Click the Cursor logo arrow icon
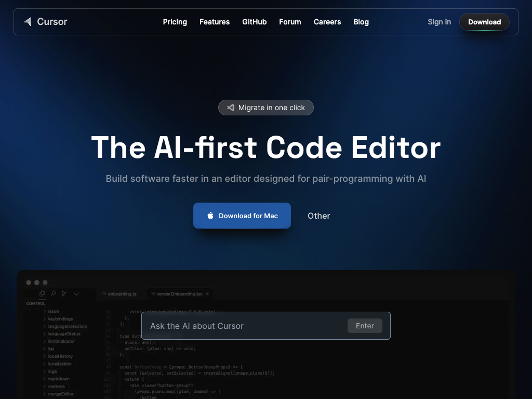This screenshot has height=399, width=532. pos(28,22)
